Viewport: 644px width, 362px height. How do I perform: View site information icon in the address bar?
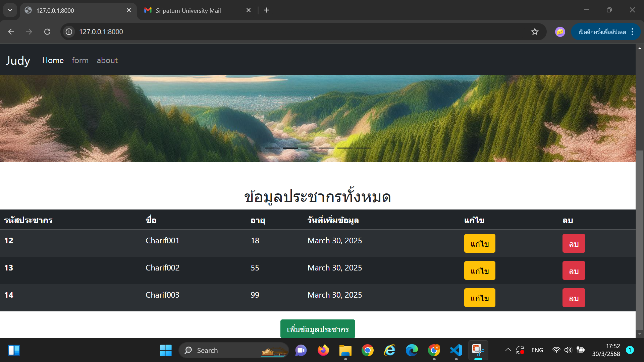(69, 32)
